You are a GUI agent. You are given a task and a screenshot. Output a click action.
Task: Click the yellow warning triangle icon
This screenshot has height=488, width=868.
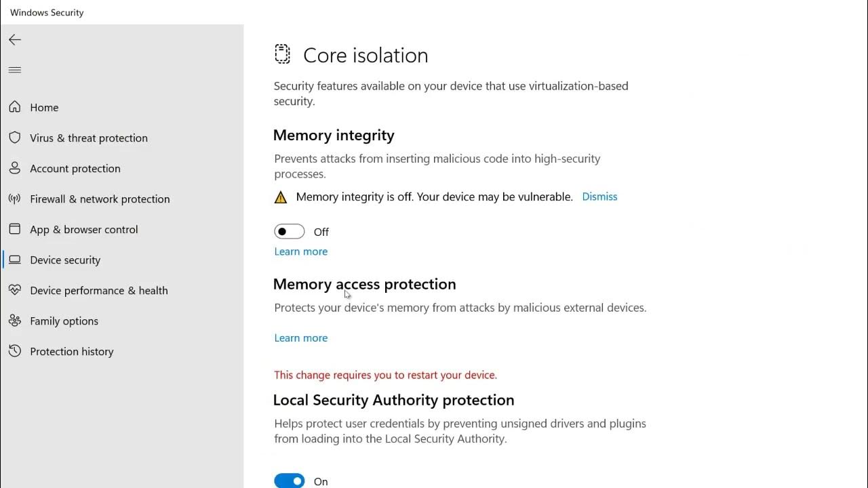coord(281,197)
